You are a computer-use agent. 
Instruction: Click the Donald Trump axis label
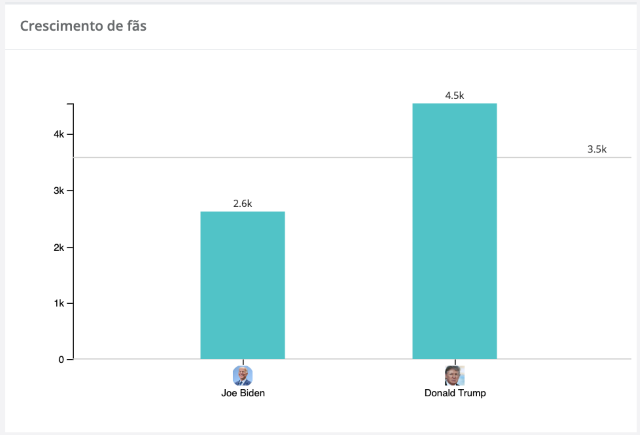point(455,393)
